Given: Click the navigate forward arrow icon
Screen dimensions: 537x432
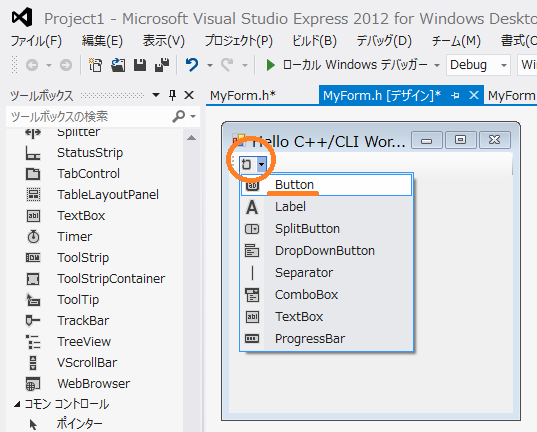Looking at the screenshot, I should click(x=66, y=65).
